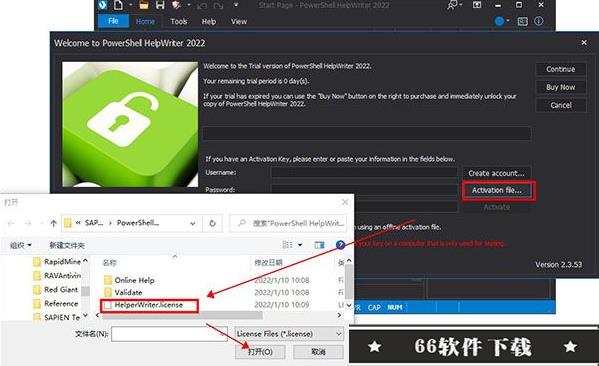The height and width of the screenshot is (366, 599).
Task: Click the info circle icon on ribbon right
Action: (539, 21)
